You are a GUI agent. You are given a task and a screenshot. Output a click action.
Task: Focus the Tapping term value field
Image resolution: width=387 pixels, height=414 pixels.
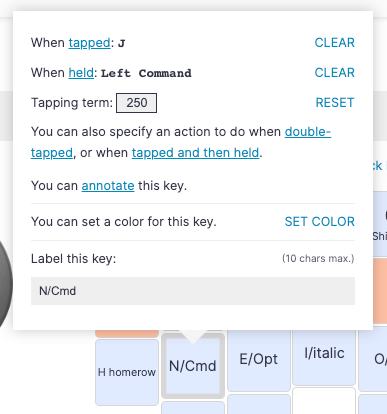tap(136, 103)
